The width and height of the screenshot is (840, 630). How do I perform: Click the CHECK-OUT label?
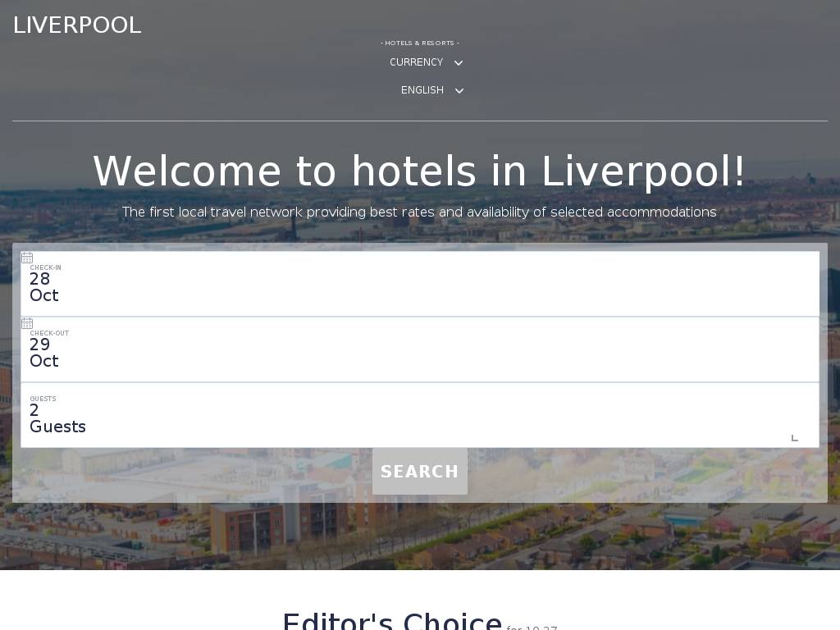49,333
